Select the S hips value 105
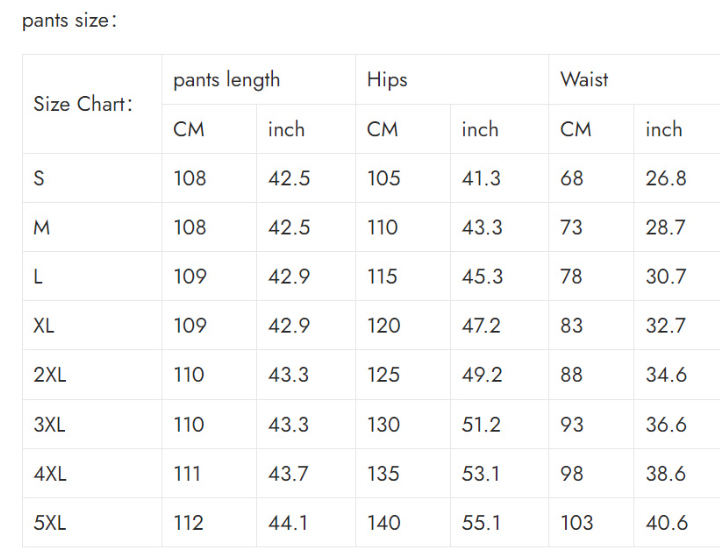 pyautogui.click(x=383, y=178)
